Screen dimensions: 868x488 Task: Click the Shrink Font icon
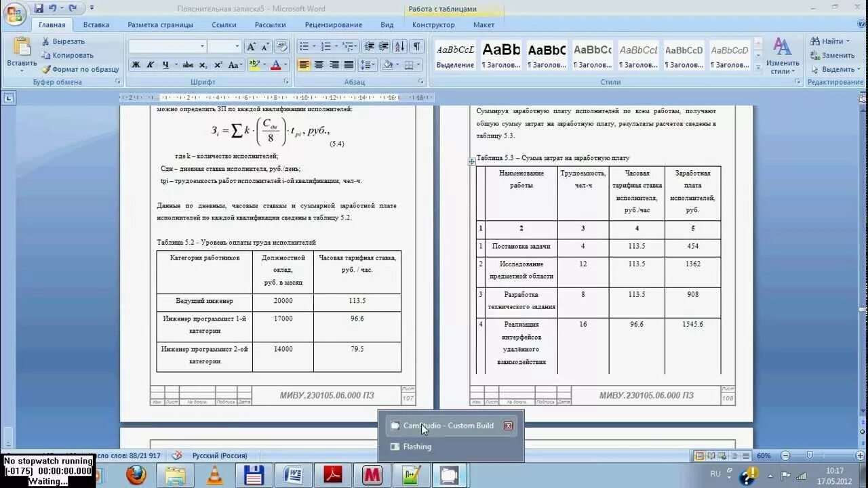coord(265,46)
